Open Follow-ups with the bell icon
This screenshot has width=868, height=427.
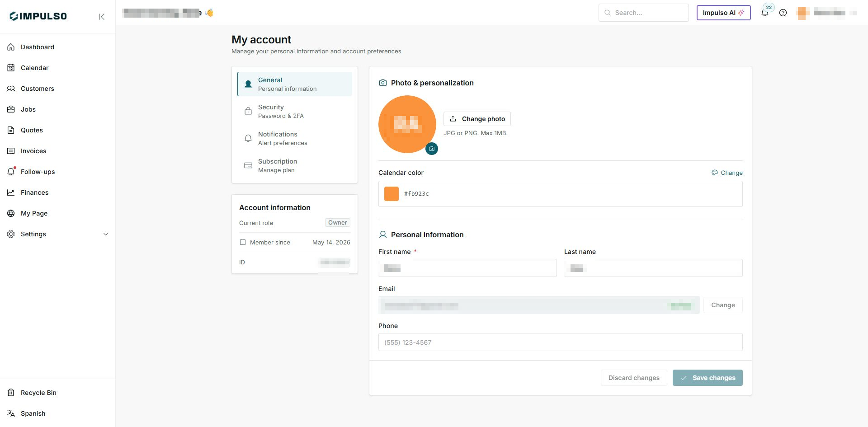coord(11,172)
